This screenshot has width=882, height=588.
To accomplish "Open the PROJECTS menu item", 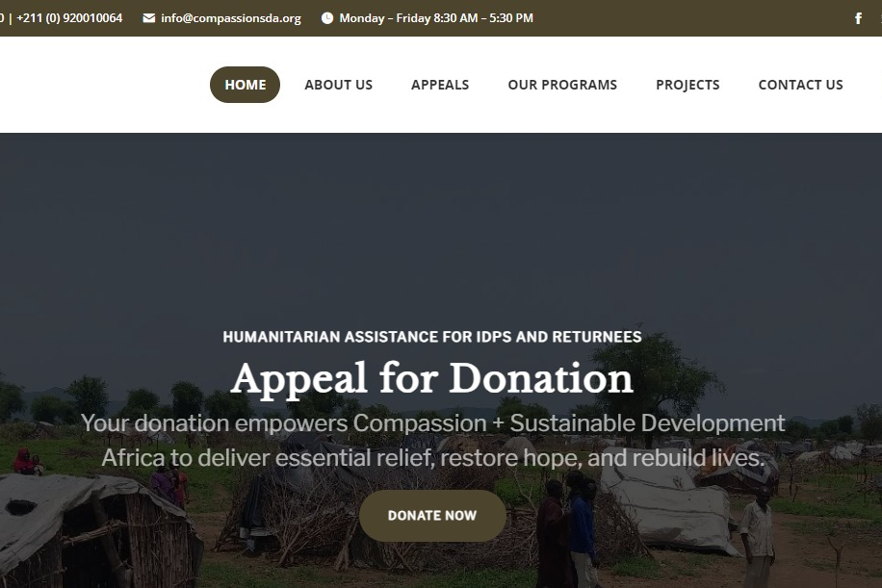I will pyautogui.click(x=687, y=85).
